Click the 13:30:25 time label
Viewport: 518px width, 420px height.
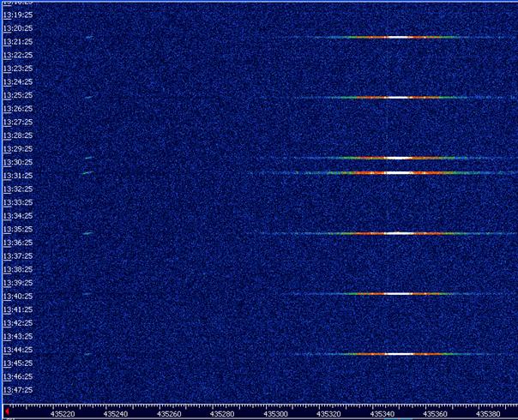point(18,162)
